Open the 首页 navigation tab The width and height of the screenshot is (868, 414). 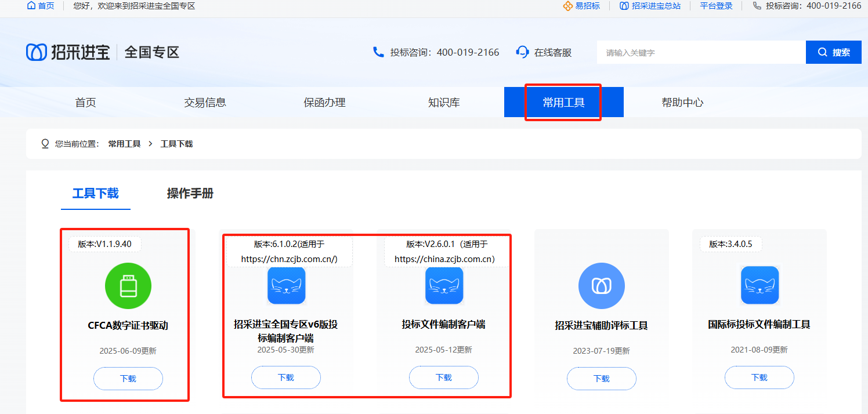(85, 103)
